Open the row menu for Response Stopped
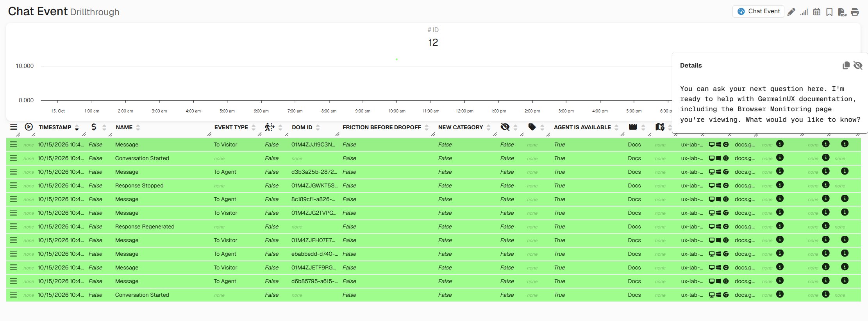This screenshot has width=868, height=321. point(13,185)
